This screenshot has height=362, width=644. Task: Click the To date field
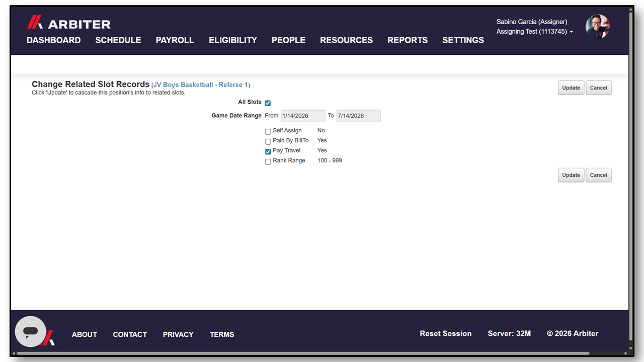click(x=358, y=116)
